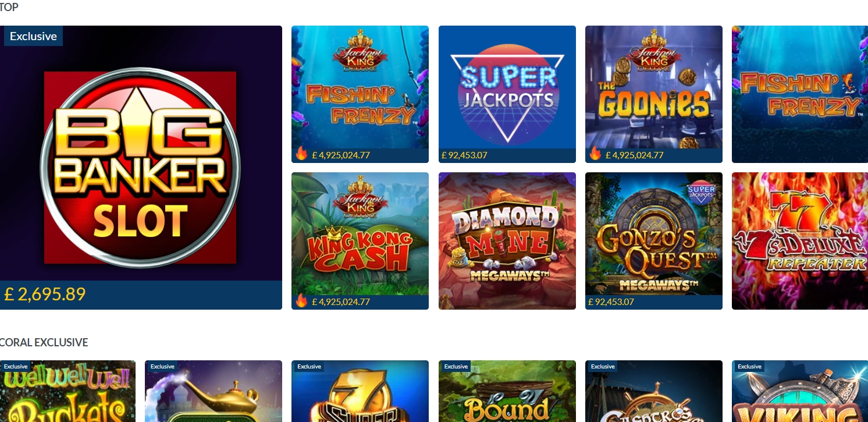Click the £2,695.89 jackpot amount
The width and height of the screenshot is (868, 422).
pyautogui.click(x=45, y=295)
